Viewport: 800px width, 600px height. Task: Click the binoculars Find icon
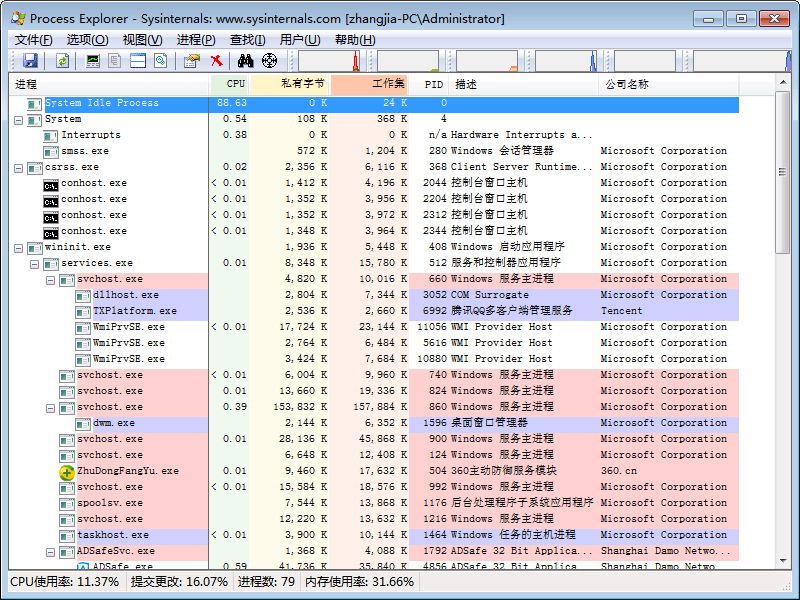point(245,61)
